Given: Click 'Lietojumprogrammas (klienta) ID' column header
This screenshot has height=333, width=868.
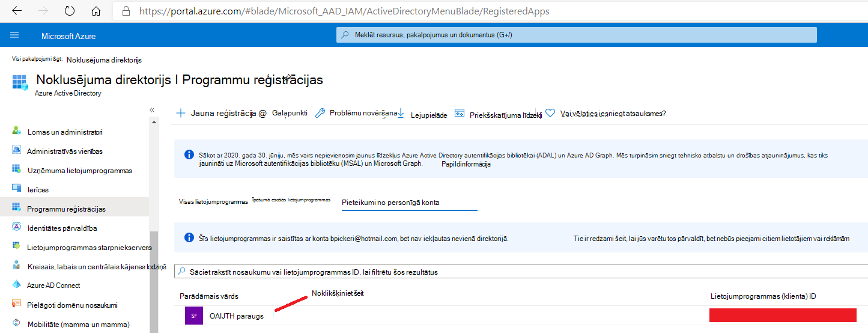Looking at the screenshot, I should [763, 296].
